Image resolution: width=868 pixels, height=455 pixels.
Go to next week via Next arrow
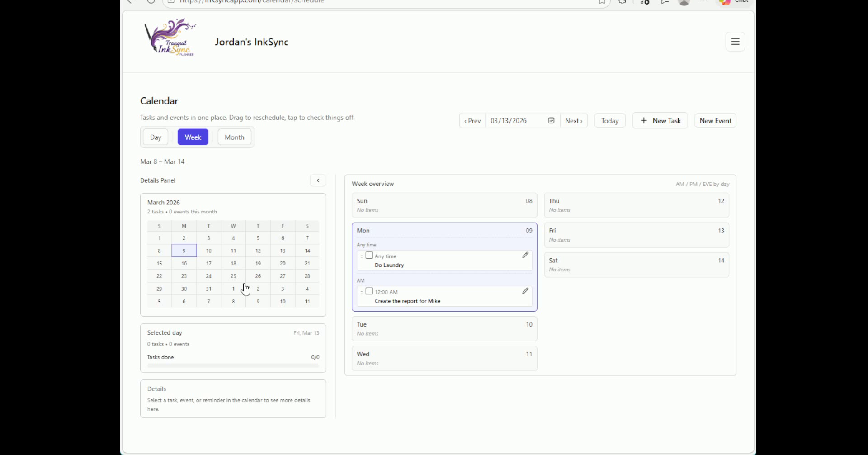pos(574,120)
